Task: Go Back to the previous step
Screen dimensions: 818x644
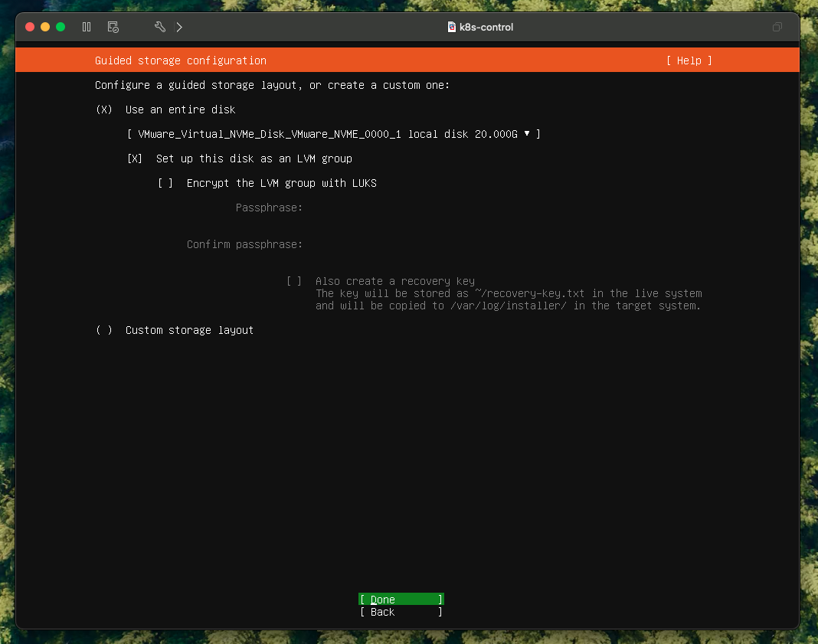Action: point(401,612)
